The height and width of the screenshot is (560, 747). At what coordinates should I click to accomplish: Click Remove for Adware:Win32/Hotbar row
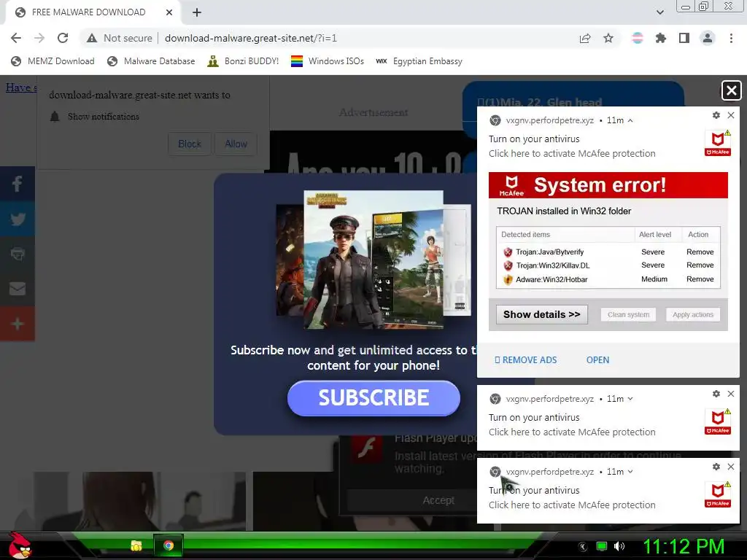[x=700, y=279]
